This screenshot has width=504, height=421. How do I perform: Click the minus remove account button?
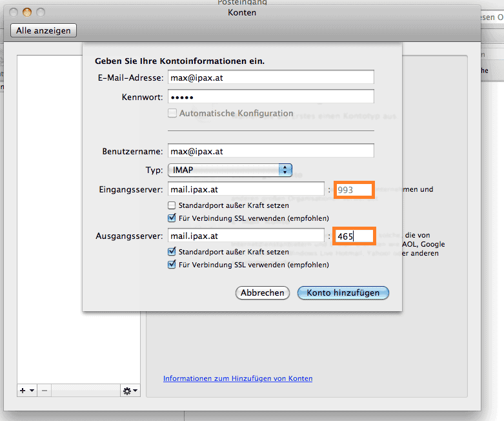click(x=45, y=391)
